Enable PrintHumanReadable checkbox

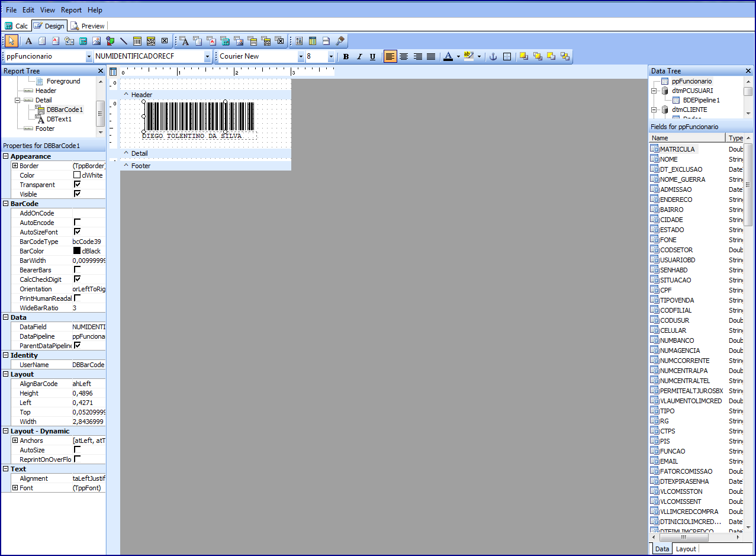pyautogui.click(x=77, y=298)
